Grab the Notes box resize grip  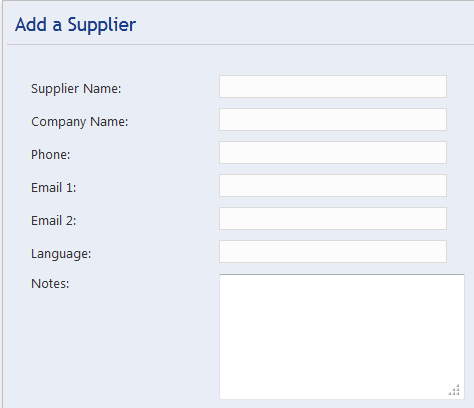(455, 390)
